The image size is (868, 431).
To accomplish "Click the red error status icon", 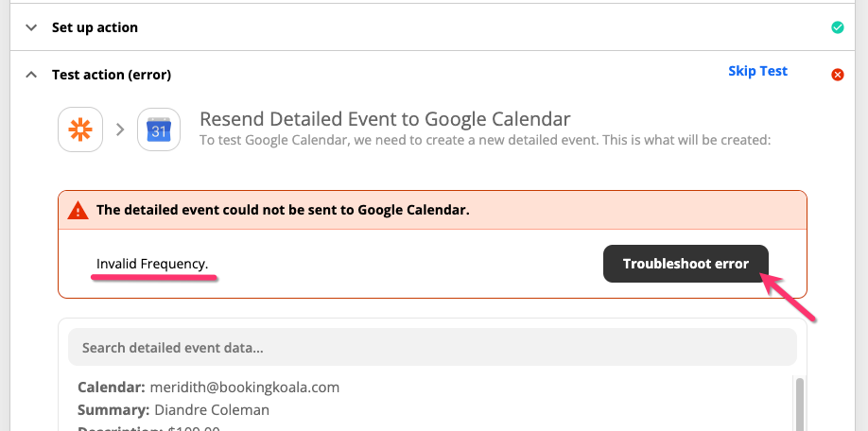I will click(x=837, y=75).
